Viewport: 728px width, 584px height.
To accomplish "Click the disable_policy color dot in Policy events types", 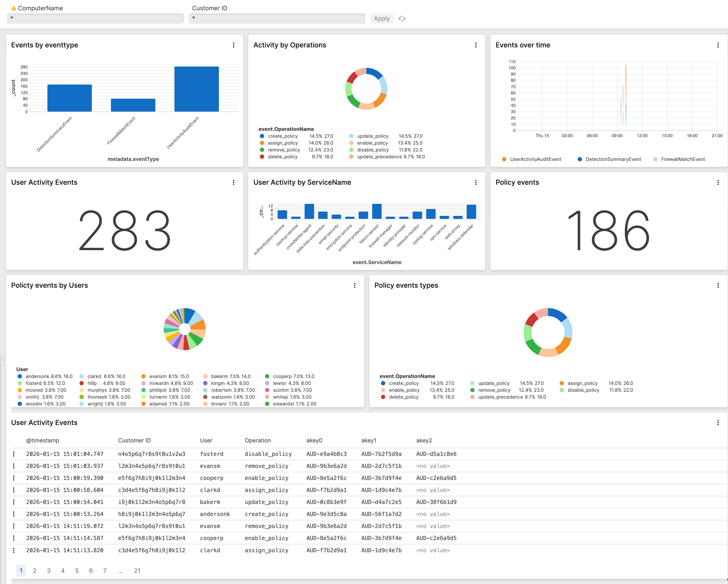I will point(561,390).
